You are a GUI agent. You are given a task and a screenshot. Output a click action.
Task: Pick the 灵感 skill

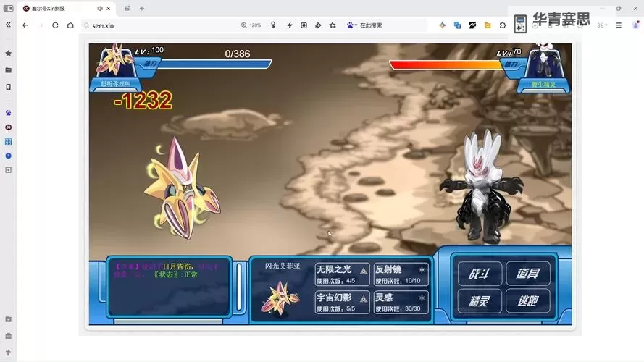coord(401,302)
